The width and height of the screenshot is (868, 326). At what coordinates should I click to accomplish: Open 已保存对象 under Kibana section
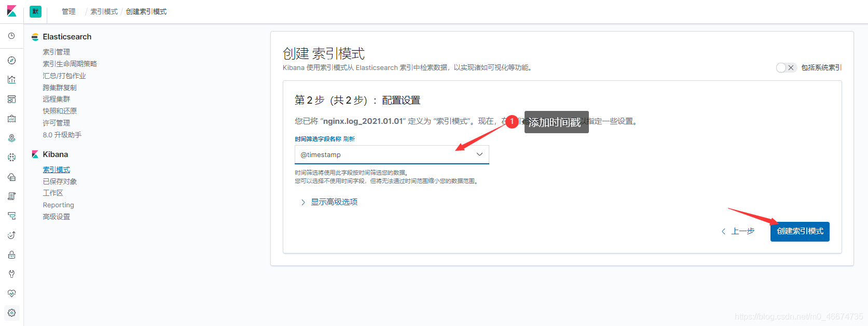point(59,181)
